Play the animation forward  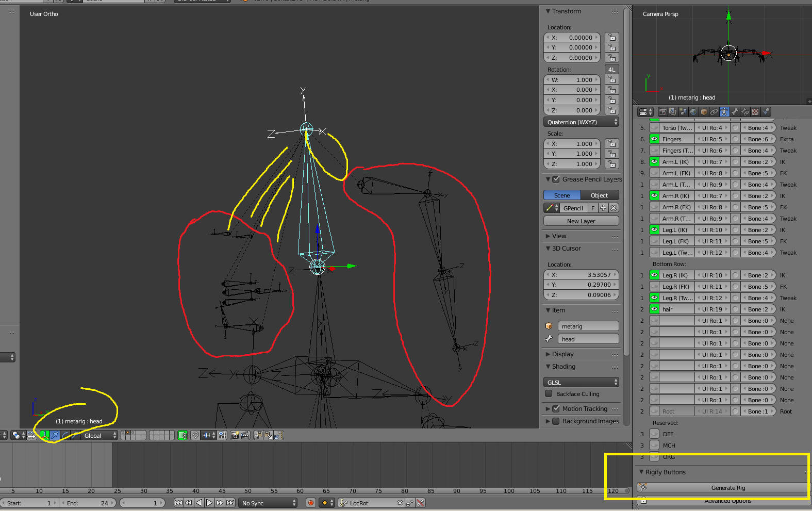[x=209, y=503]
